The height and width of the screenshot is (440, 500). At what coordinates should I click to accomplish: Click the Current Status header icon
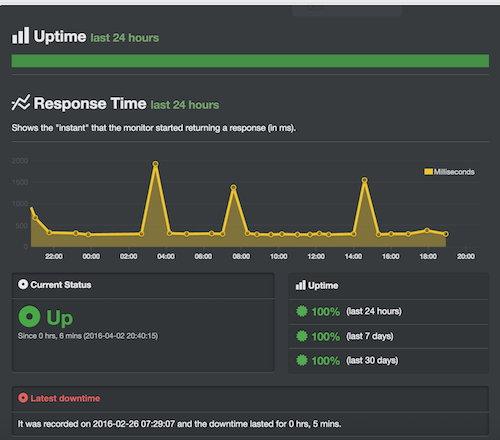(x=23, y=284)
